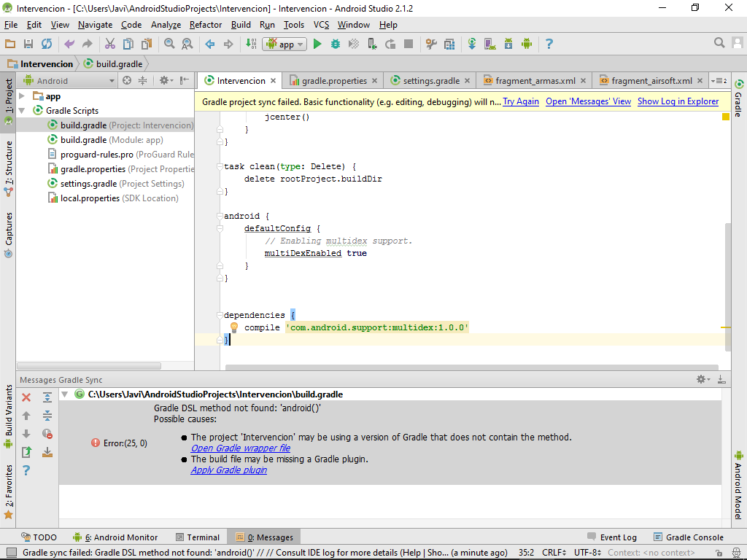
Task: Attach debugger to Android process icon
Action: (x=372, y=44)
